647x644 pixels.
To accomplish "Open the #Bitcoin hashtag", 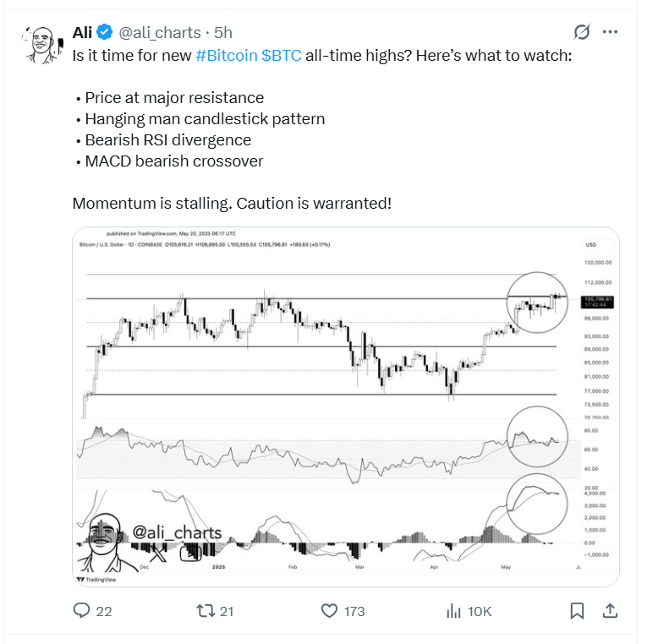I will pos(225,54).
